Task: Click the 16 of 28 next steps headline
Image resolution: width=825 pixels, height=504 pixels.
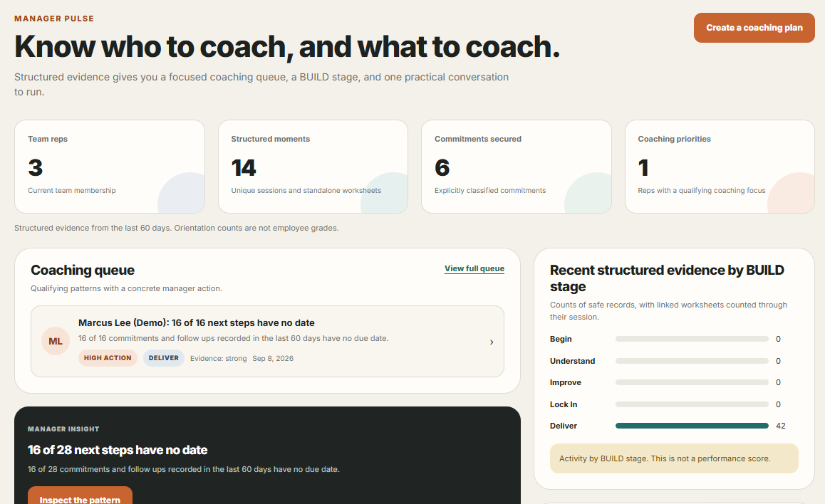Action: [118, 450]
